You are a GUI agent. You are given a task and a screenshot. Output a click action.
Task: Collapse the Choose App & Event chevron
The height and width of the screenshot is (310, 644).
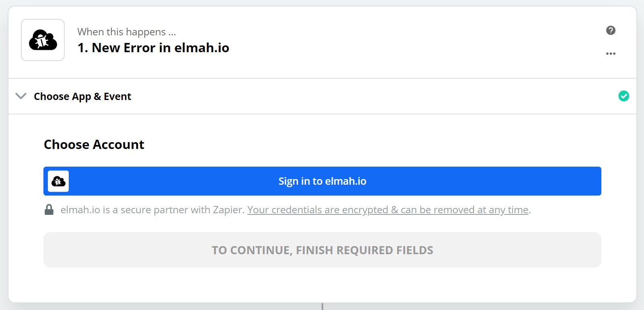tap(21, 96)
